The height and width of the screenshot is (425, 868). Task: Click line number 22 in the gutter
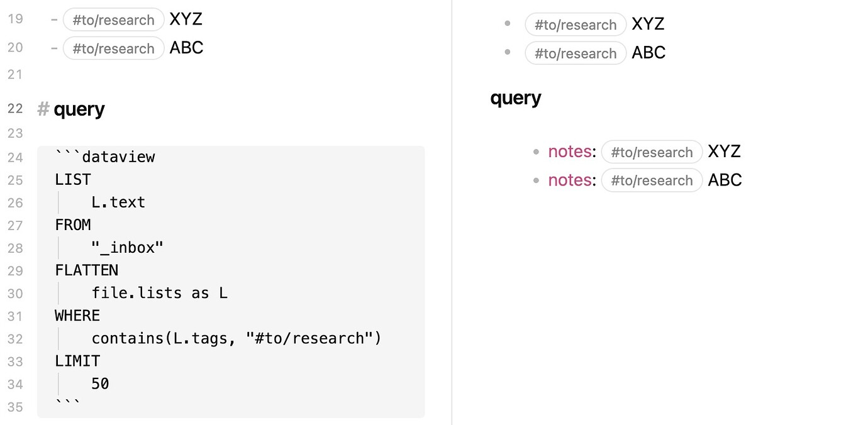coord(15,109)
